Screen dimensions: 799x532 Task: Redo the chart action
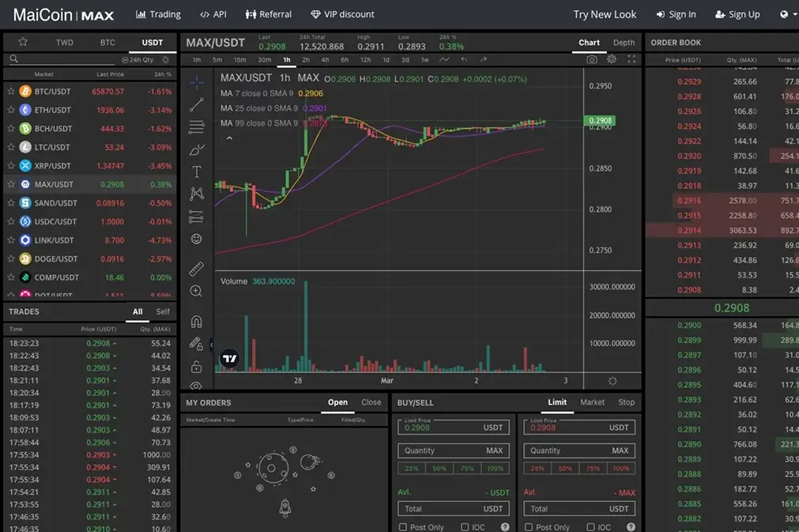click(x=483, y=59)
